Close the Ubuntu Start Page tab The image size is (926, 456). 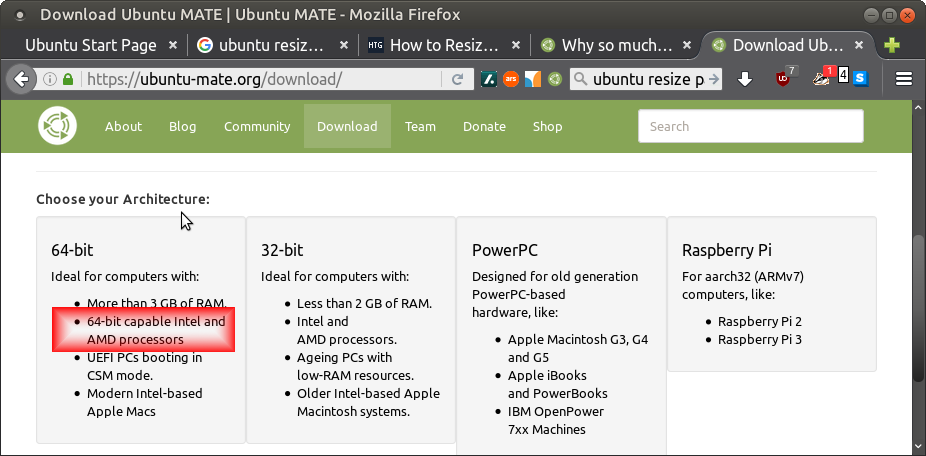click(x=172, y=45)
